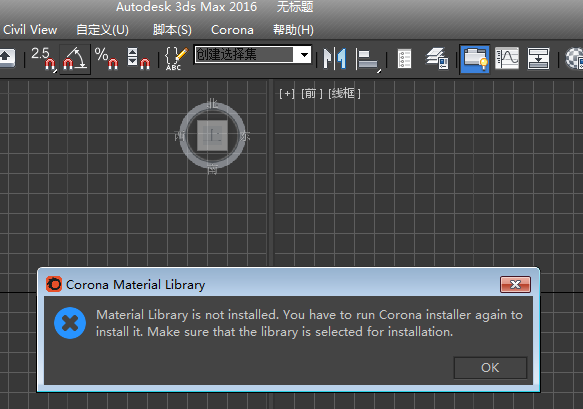Viewport: 583px width, 409px height.
Task: Click inside the 创建选择集 field
Action: [245, 55]
